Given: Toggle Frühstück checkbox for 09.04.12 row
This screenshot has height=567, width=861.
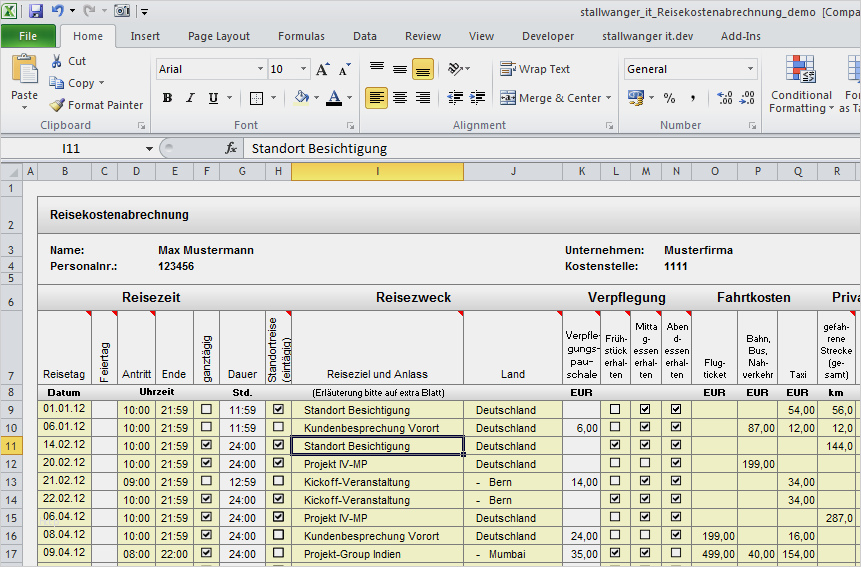Looking at the screenshot, I should (x=615, y=554).
